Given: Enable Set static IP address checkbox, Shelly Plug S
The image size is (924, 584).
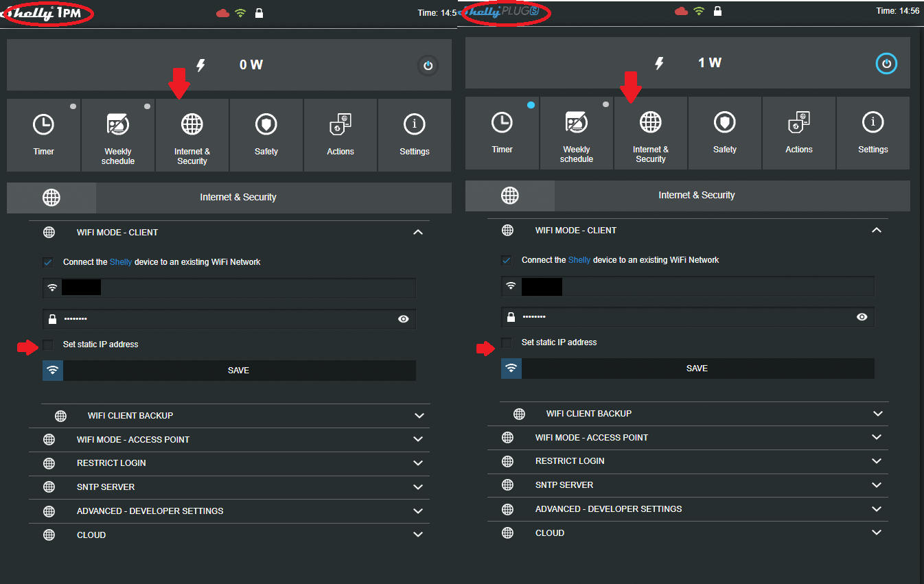Looking at the screenshot, I should [506, 342].
